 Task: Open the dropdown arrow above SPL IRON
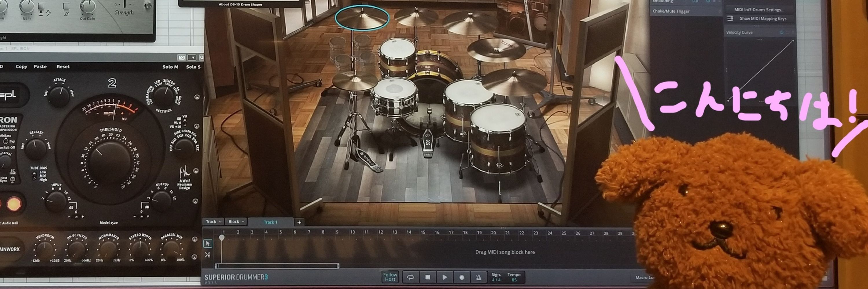click(192, 58)
